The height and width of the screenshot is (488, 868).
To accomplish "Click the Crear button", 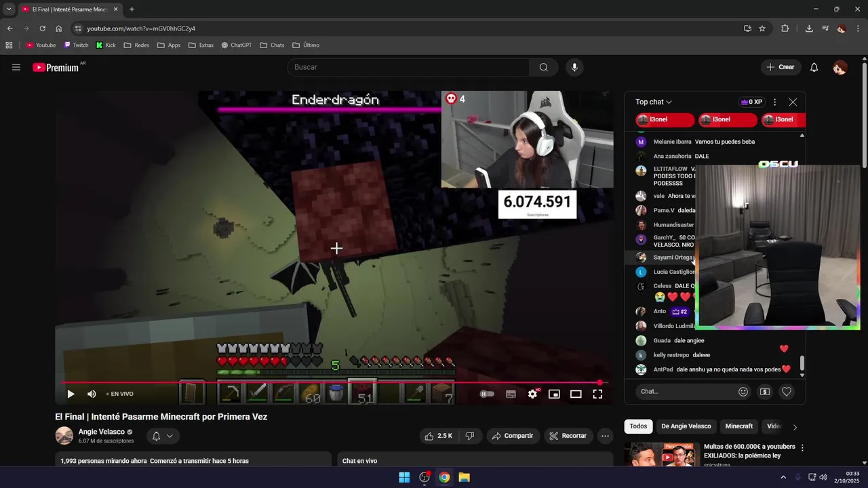I will (x=781, y=67).
